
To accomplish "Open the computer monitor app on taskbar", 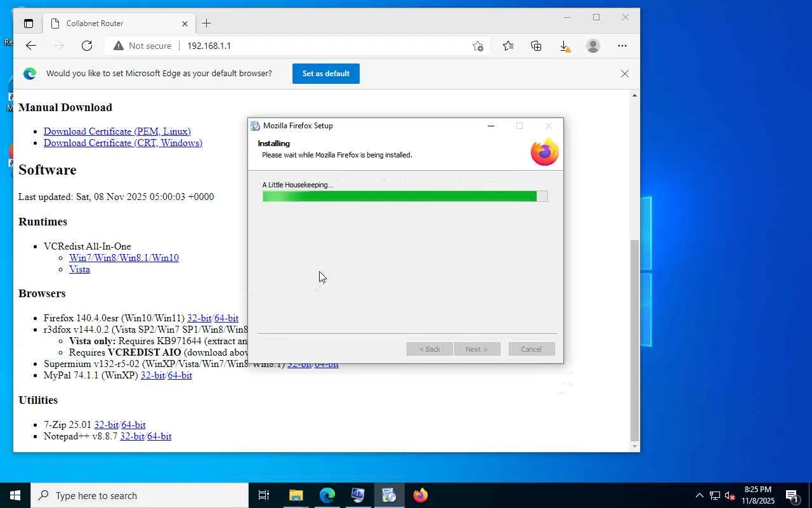I will 358,495.
